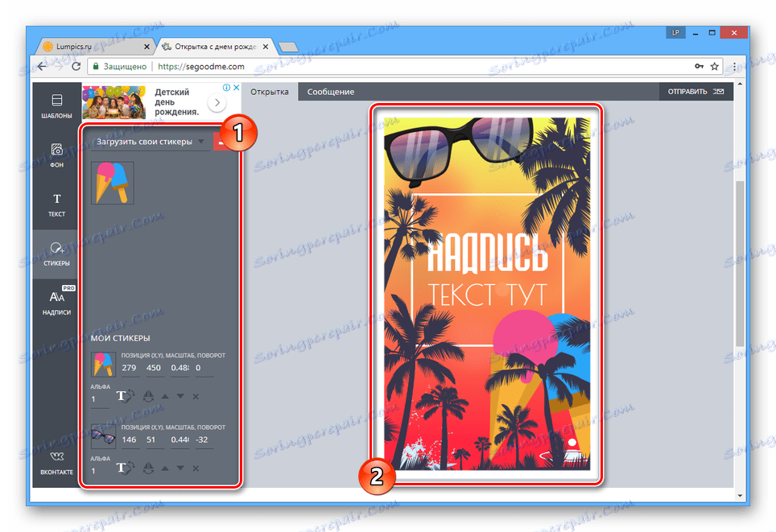Close the Открытка с днем рождения tab
Screen dimensions: 776x532
[266, 47]
